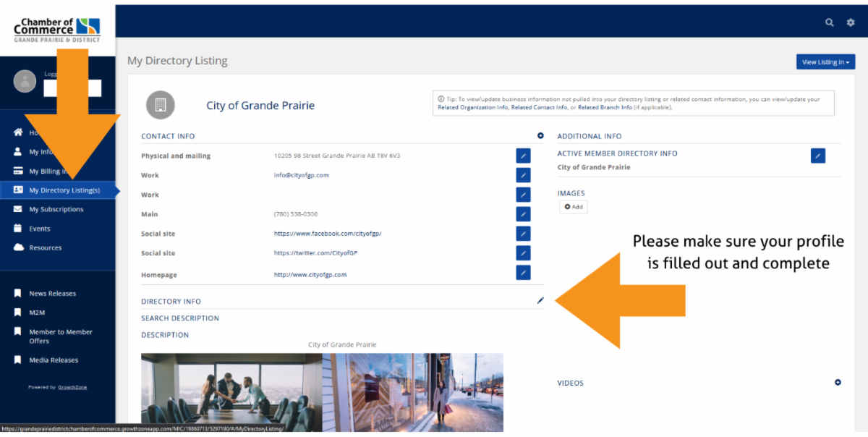Open the Related Organization Info link
This screenshot has width=868, height=437.
(x=472, y=107)
